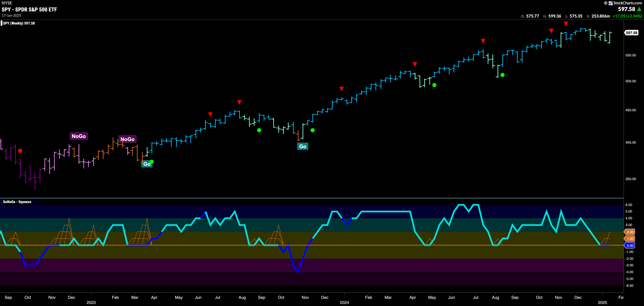Click the green dot below August 2024 bars

[x=503, y=75]
